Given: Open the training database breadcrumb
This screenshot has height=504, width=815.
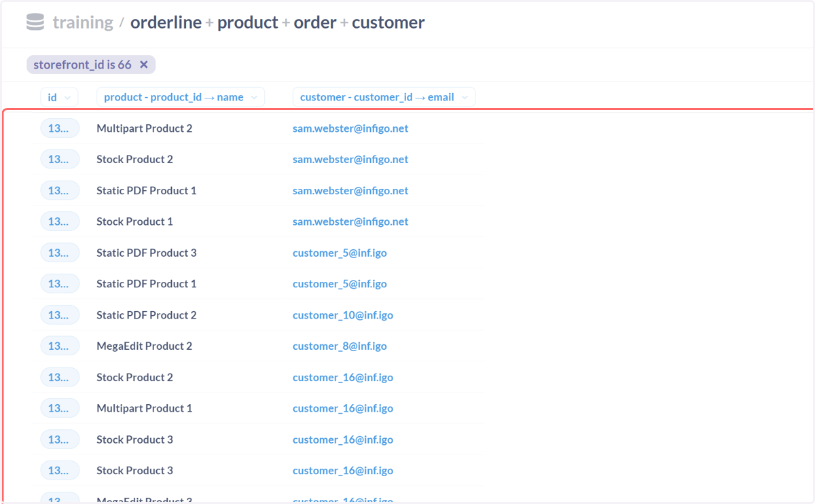Looking at the screenshot, I should point(83,22).
